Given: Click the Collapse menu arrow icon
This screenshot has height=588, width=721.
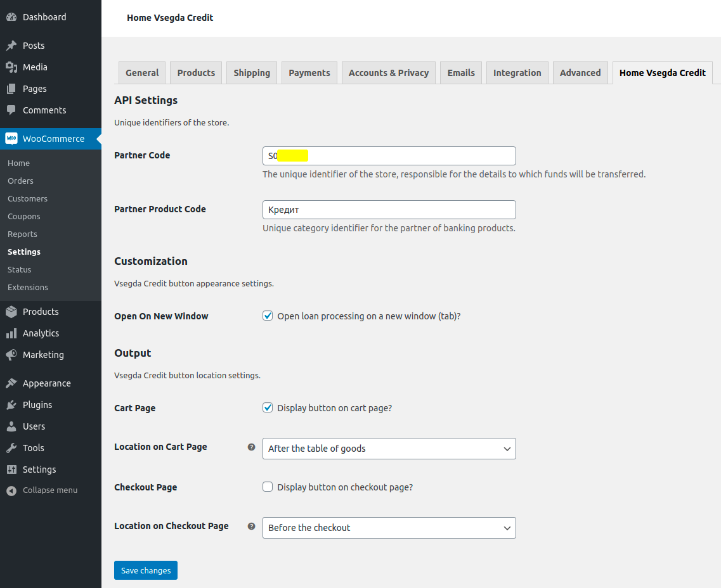Looking at the screenshot, I should coord(11,490).
